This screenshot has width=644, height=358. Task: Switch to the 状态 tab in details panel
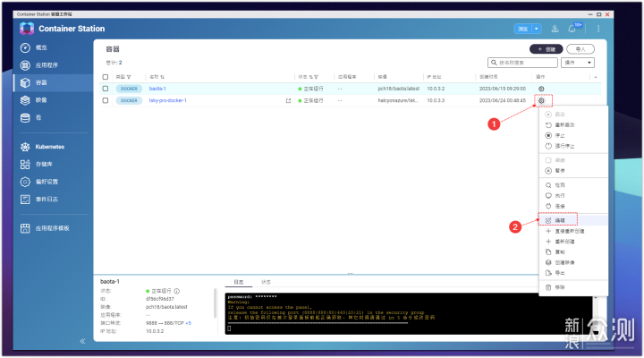coord(266,282)
